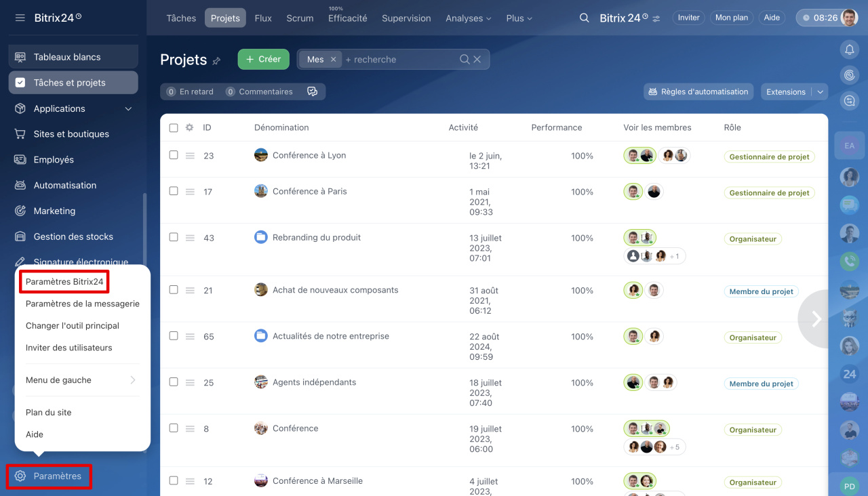This screenshot has height=496, width=868.
Task: Select the Rebranding du produit checkbox
Action: pyautogui.click(x=174, y=237)
